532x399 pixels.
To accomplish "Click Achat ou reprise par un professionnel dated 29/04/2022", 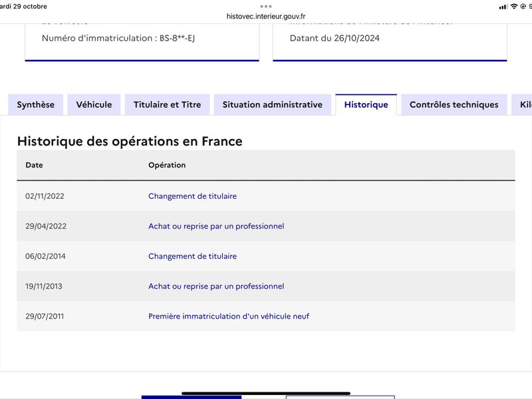I will 216,226.
